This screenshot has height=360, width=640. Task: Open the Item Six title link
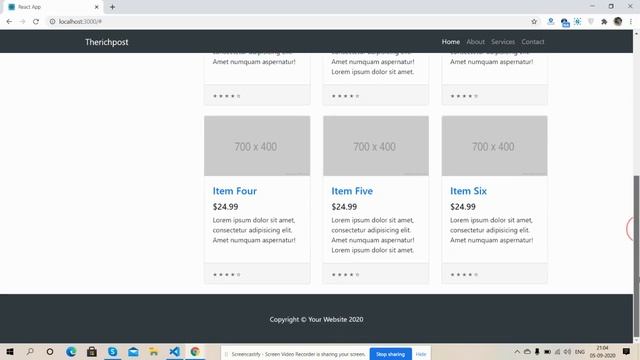[x=468, y=191]
